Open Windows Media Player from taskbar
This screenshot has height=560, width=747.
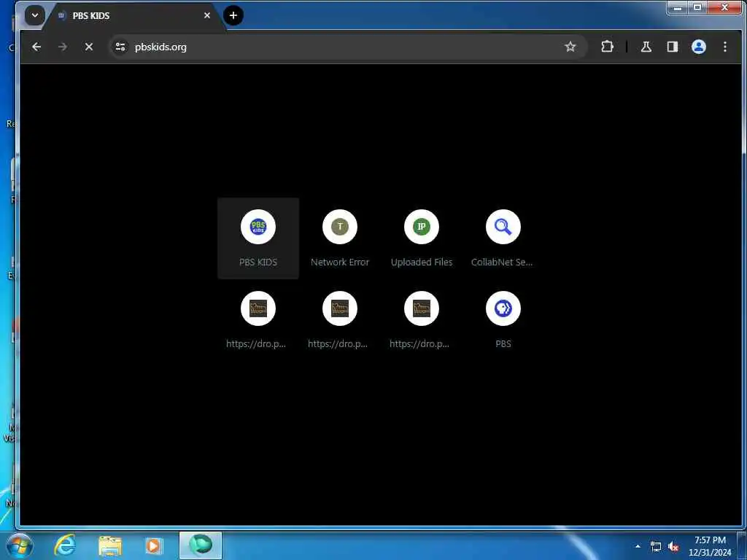pyautogui.click(x=153, y=545)
